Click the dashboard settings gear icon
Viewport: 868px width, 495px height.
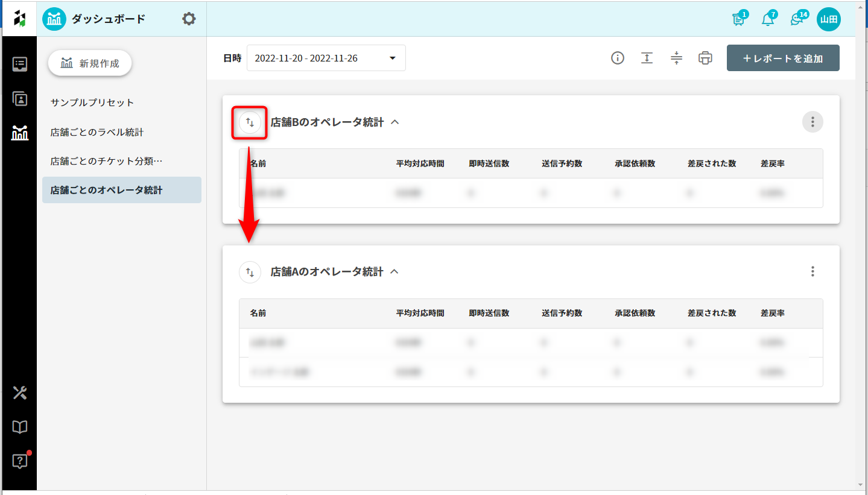189,19
